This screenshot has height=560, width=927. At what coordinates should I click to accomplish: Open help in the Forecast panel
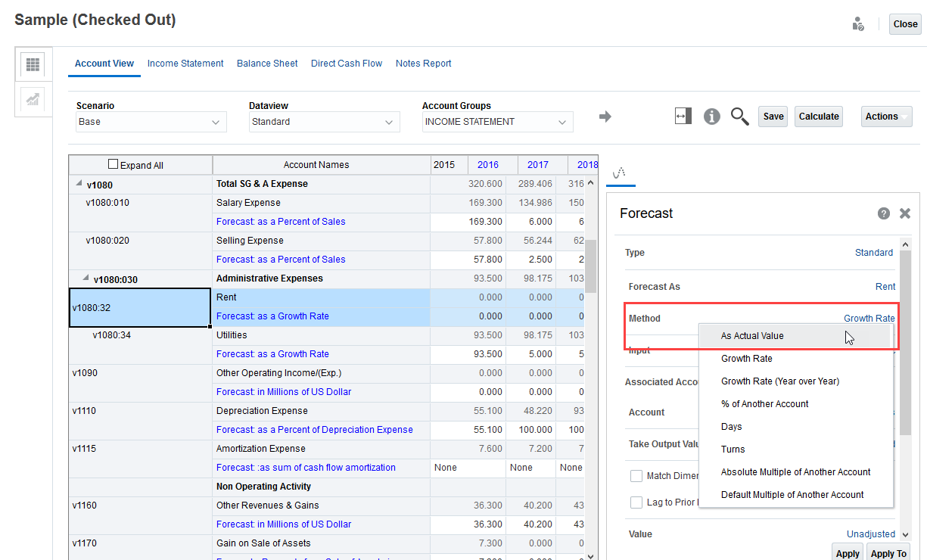883,213
